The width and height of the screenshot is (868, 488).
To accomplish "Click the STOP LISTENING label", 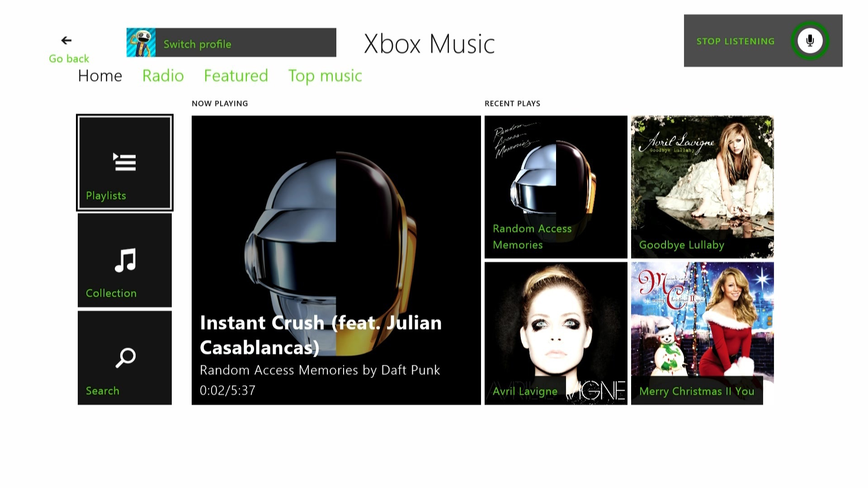I will click(x=736, y=41).
